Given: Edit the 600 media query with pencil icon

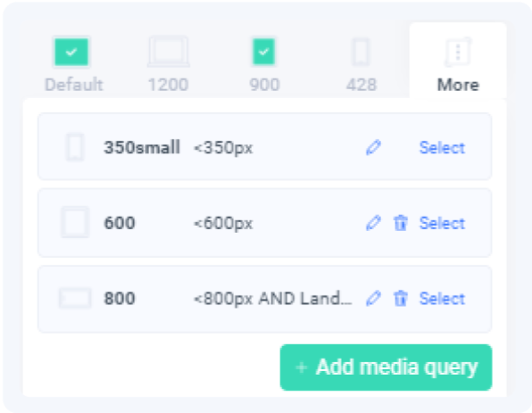Looking at the screenshot, I should (373, 223).
